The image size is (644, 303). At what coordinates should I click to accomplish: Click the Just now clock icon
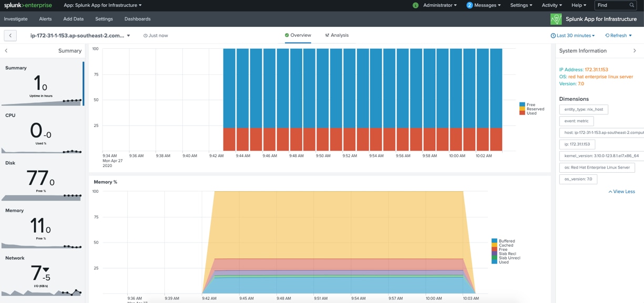146,36
